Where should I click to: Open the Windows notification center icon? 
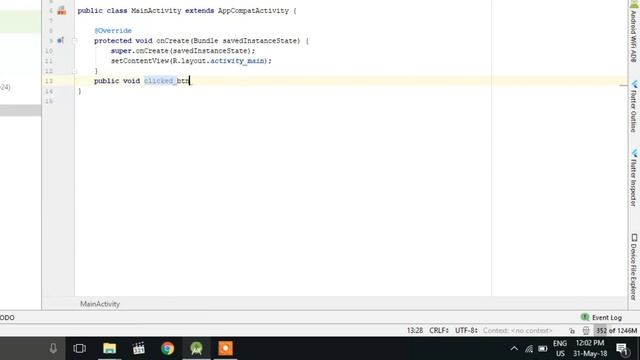click(622, 349)
